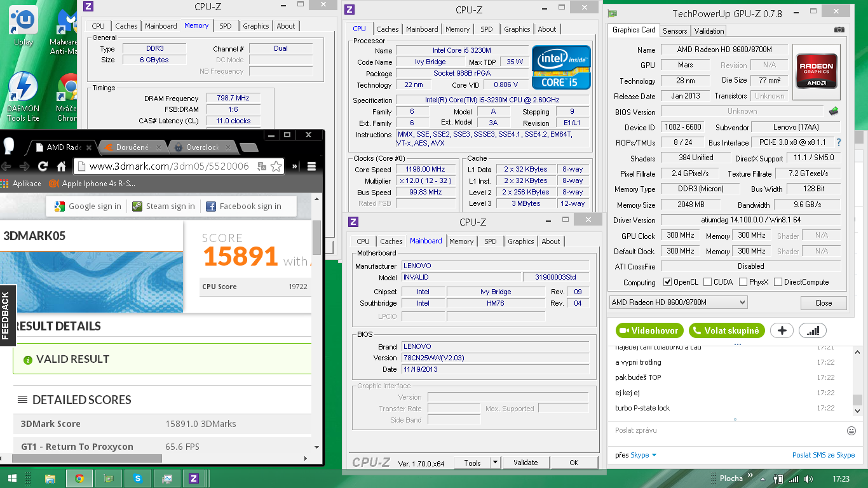Click Google sign in link
Screen dimensions: 868x488
pos(88,207)
